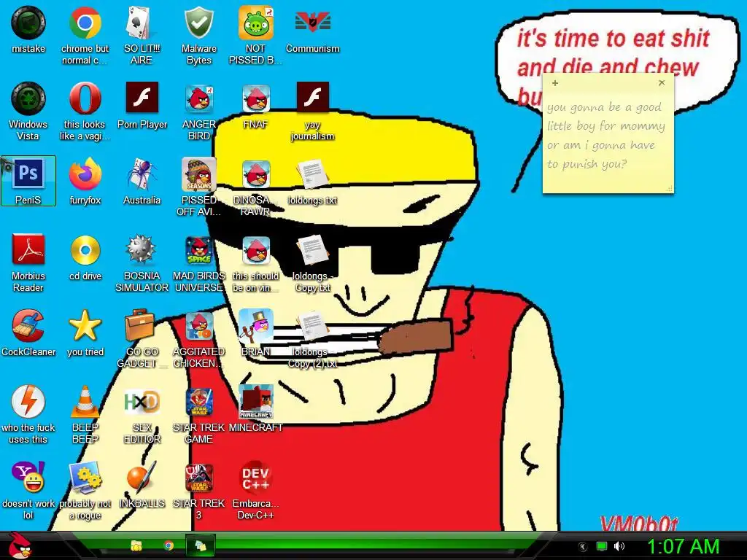
Task: Launch 'Embarca... Dev-C++' icon
Action: 256,489
